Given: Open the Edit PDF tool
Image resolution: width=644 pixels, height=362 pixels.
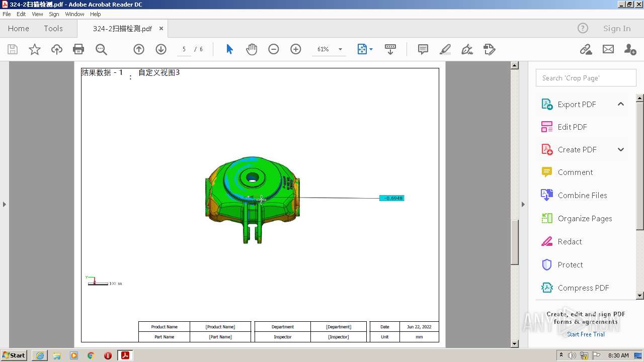Looking at the screenshot, I should point(564,127).
